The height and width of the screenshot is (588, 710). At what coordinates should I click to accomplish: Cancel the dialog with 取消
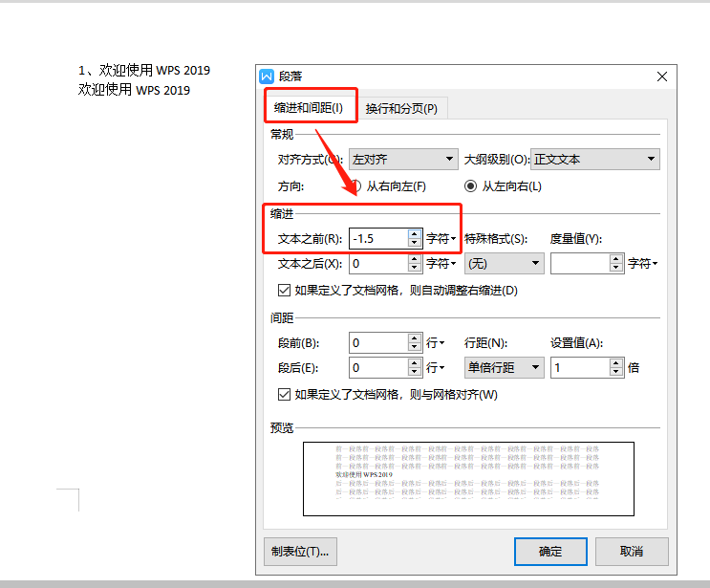(x=632, y=552)
